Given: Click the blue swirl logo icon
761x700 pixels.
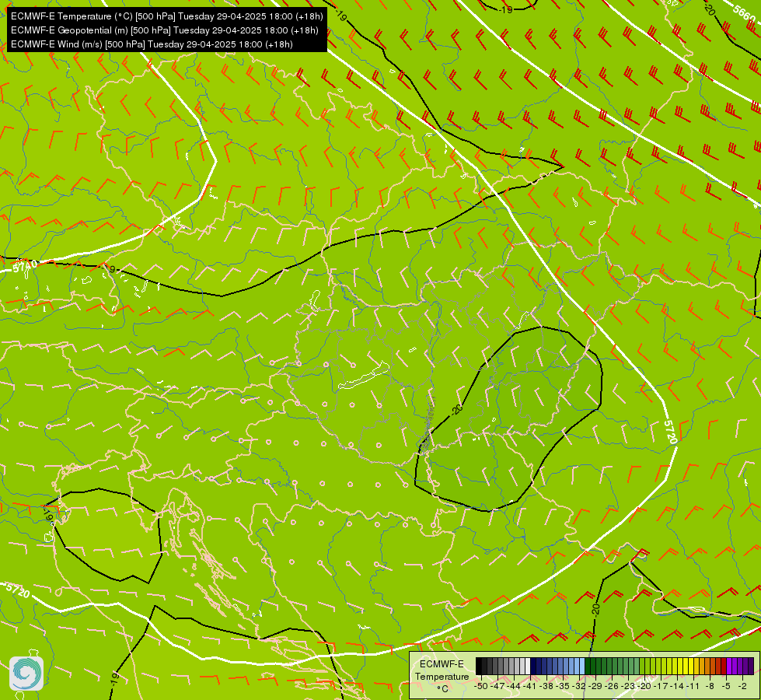Looking at the screenshot, I should (26, 674).
